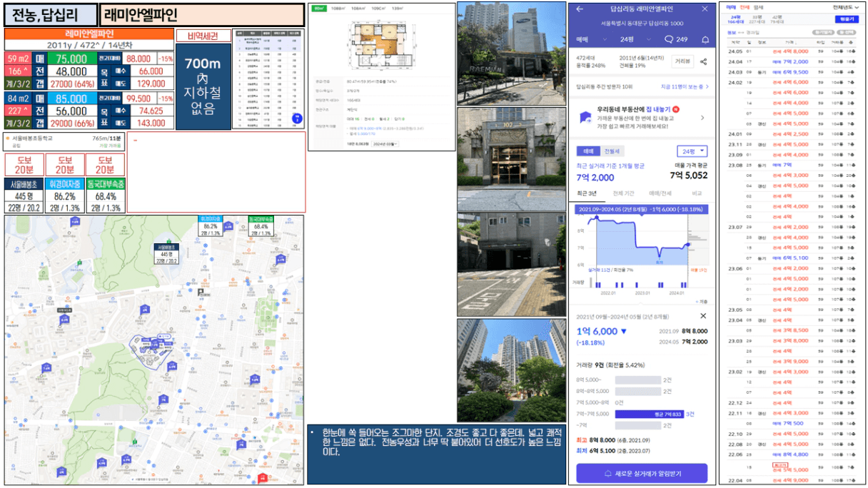The width and height of the screenshot is (868, 488).
Task: Select the 42평 79세대 size filter
Action: (x=777, y=19)
